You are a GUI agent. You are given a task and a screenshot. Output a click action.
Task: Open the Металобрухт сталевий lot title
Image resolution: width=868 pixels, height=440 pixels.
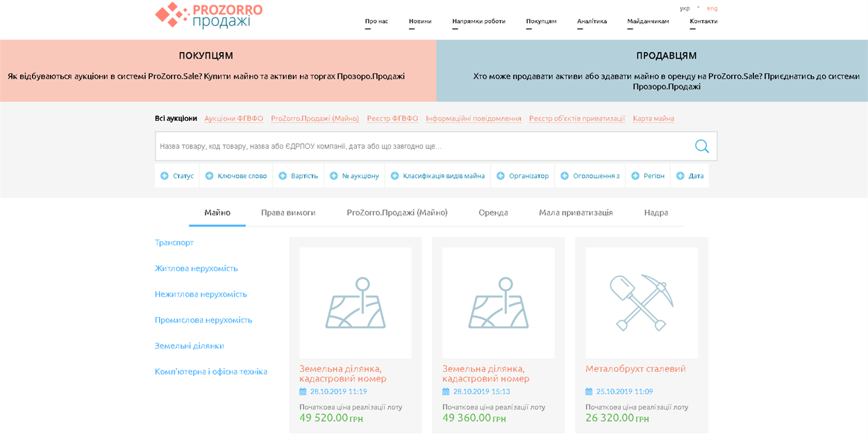(635, 369)
